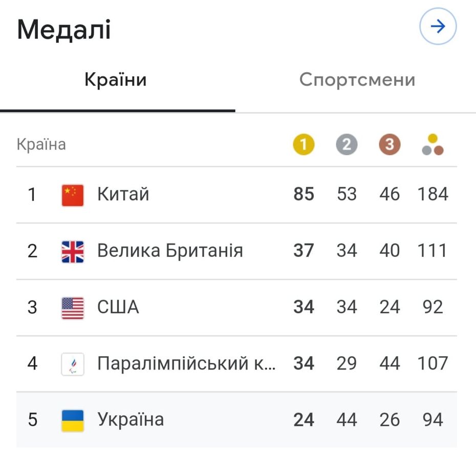The width and height of the screenshot is (476, 453).
Task: Click China's total of 184 medals
Action: (x=432, y=195)
